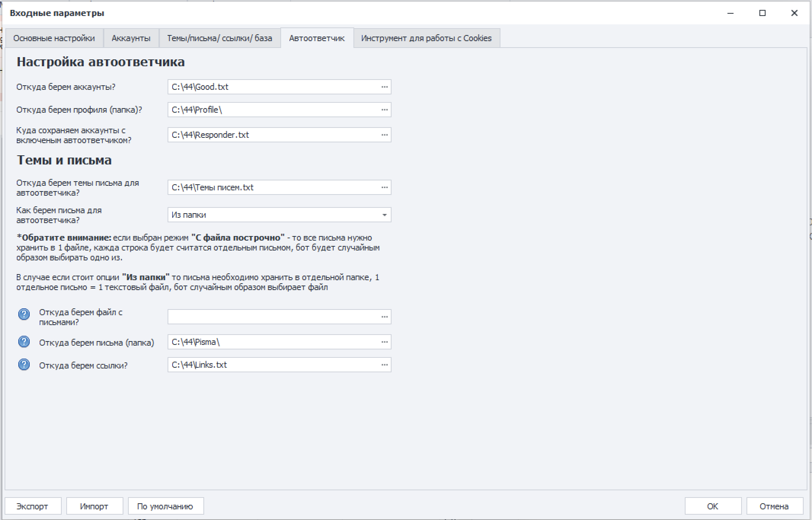Click the 'Импорт' button
This screenshot has width=812, height=520.
point(94,506)
